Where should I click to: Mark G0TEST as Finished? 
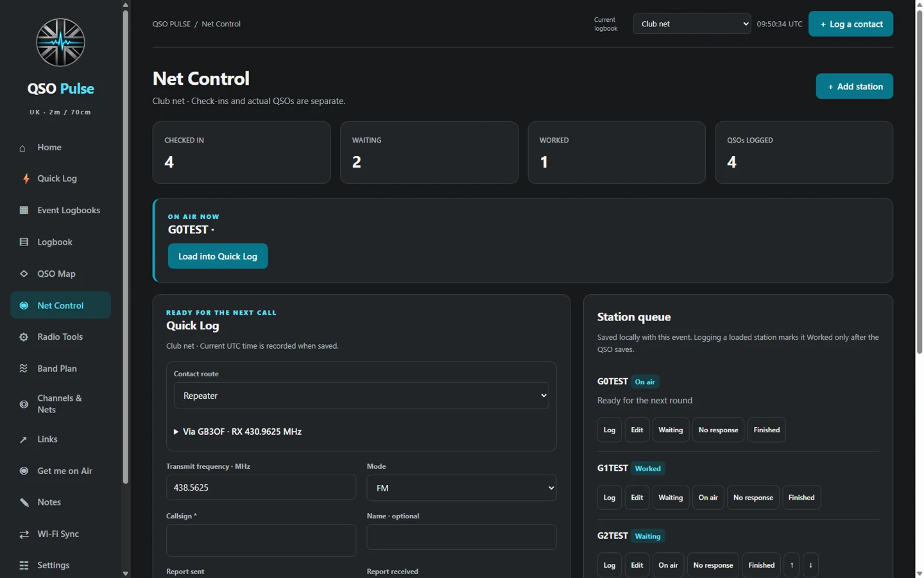coord(767,430)
